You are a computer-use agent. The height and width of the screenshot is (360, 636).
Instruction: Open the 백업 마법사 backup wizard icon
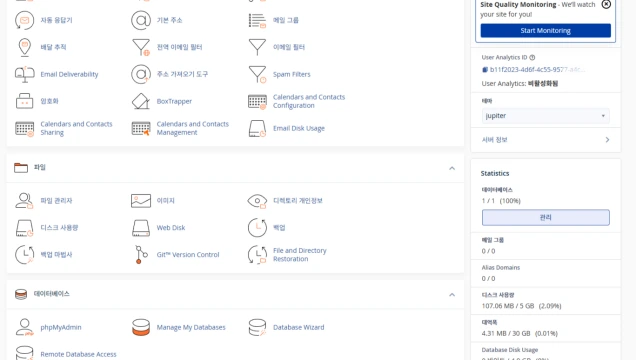[24, 255]
